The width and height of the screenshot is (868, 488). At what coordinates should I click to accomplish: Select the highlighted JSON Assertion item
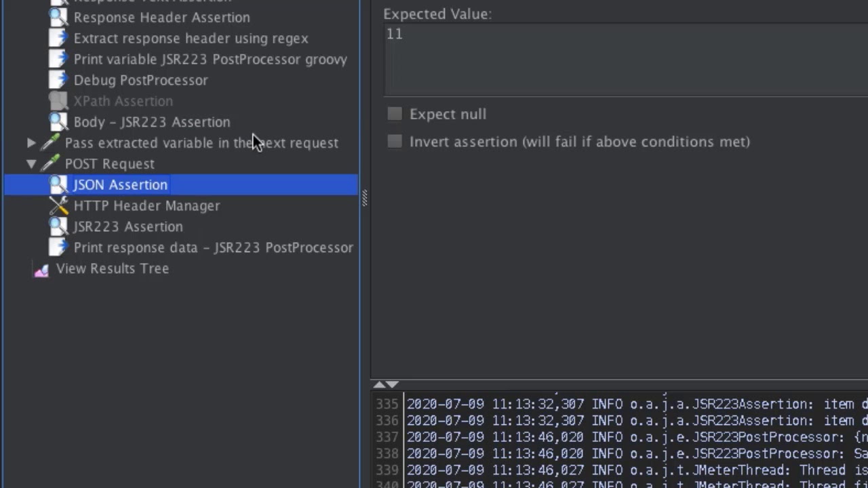pos(119,185)
